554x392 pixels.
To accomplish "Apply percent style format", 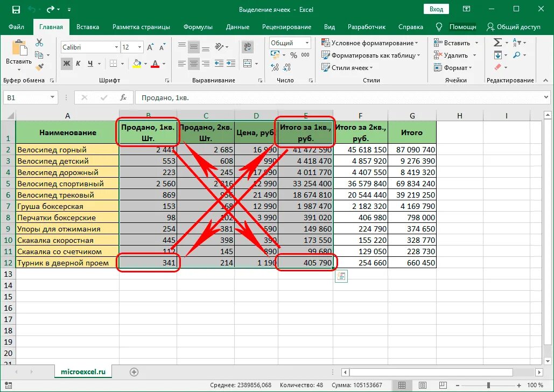I will [x=293, y=55].
